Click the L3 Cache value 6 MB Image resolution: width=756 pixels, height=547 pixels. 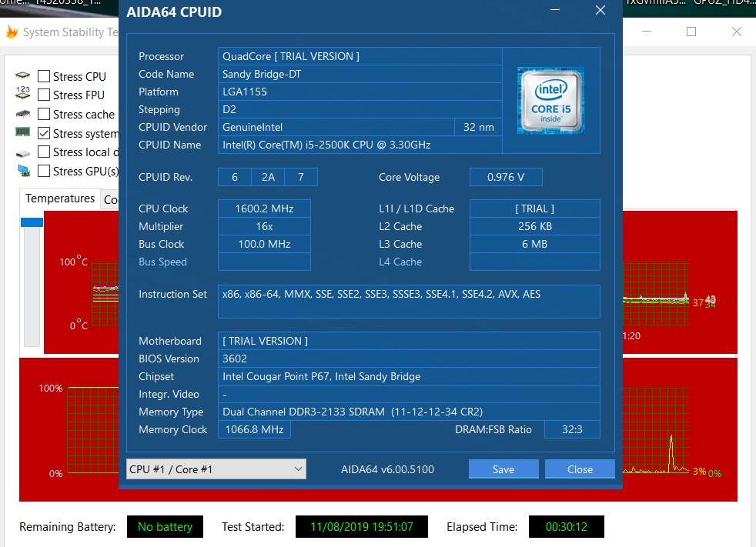click(535, 245)
